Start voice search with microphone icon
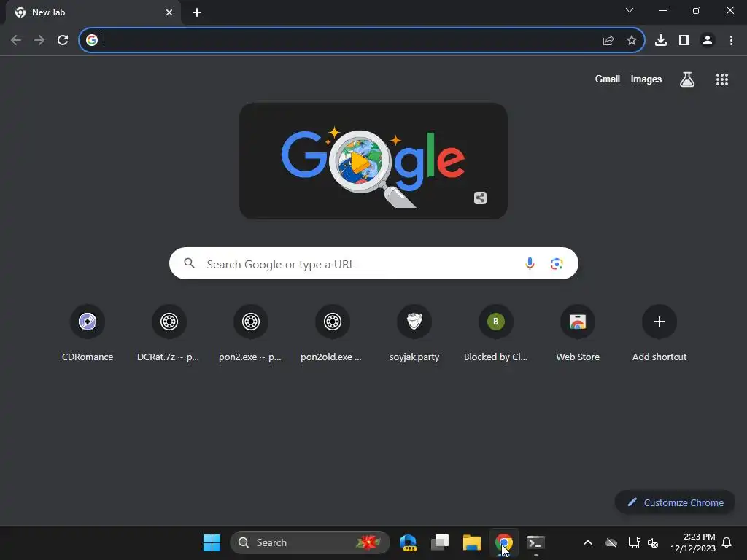 point(530,263)
